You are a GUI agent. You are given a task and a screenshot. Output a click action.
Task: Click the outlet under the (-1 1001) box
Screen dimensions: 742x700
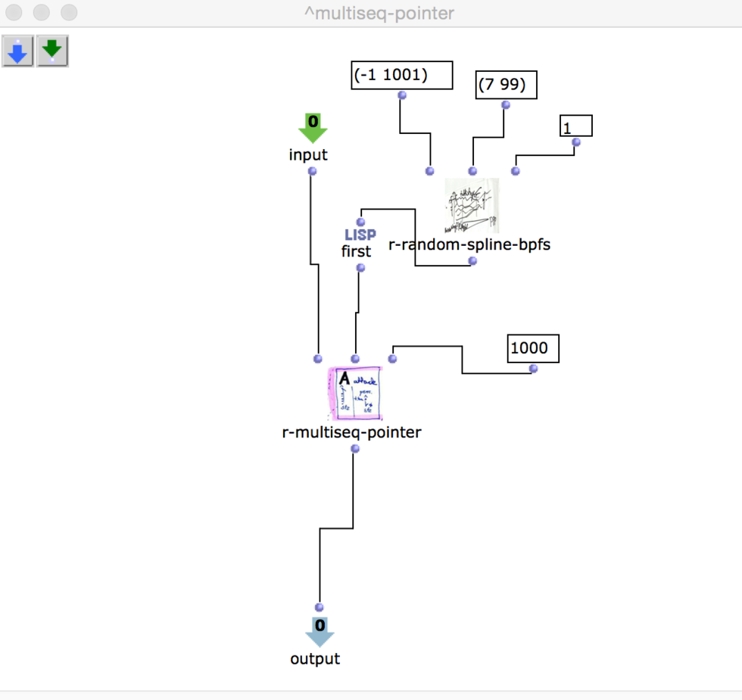pyautogui.click(x=402, y=95)
